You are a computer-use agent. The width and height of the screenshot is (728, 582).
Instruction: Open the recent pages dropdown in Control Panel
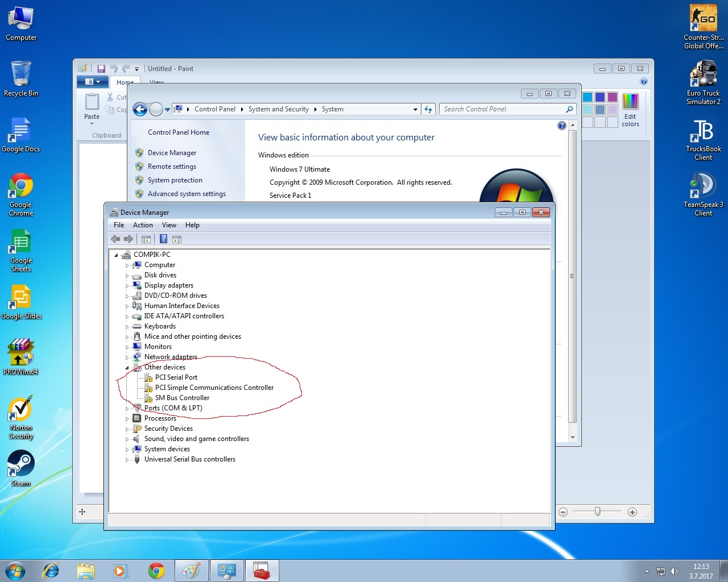pyautogui.click(x=167, y=109)
